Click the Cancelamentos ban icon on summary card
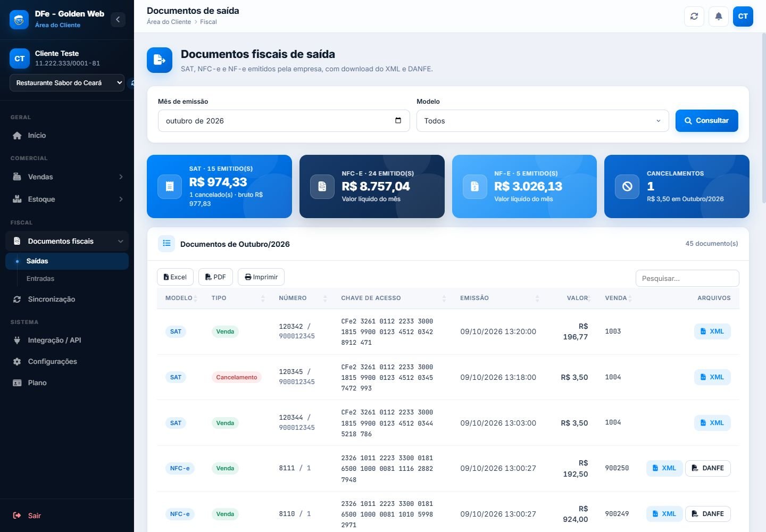766x532 pixels. click(x=627, y=186)
